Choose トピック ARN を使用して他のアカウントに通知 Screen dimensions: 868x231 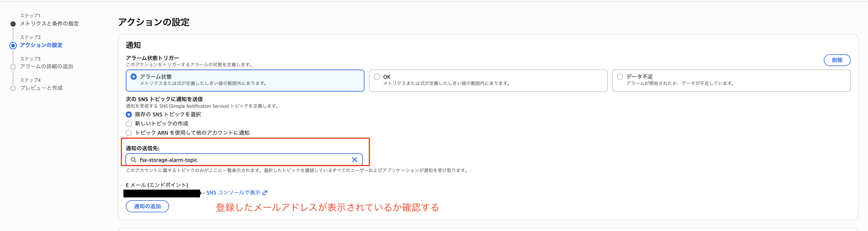pyautogui.click(x=129, y=133)
